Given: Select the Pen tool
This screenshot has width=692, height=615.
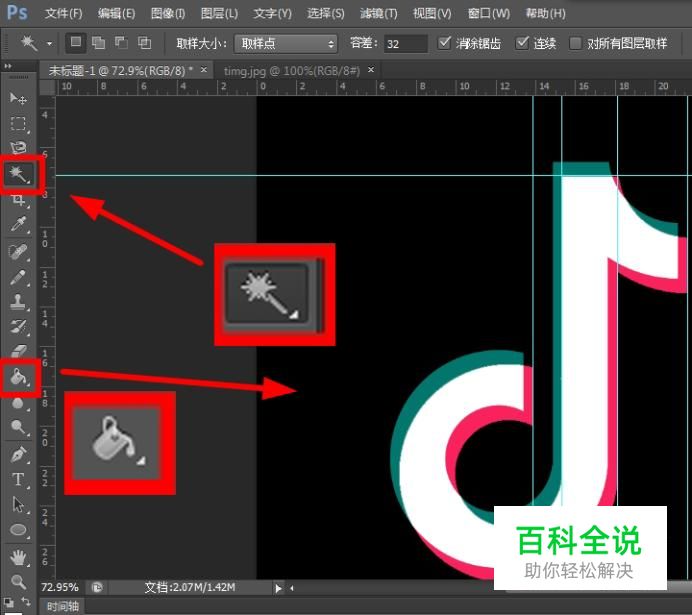Looking at the screenshot, I should (18, 455).
